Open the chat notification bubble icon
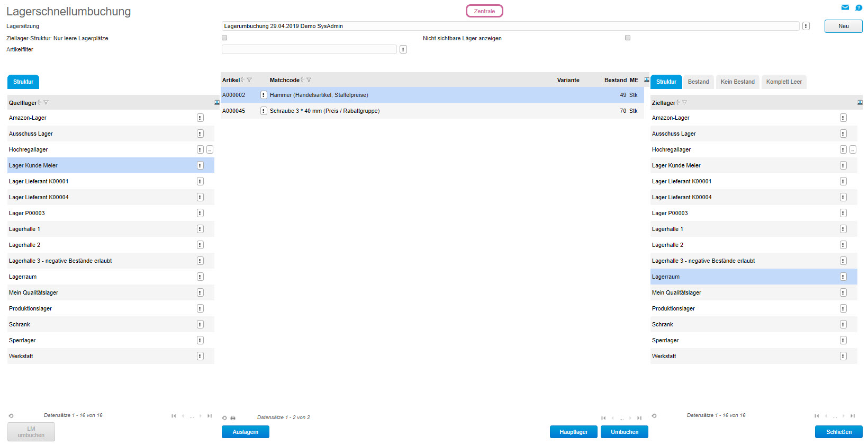 pyautogui.click(x=858, y=7)
